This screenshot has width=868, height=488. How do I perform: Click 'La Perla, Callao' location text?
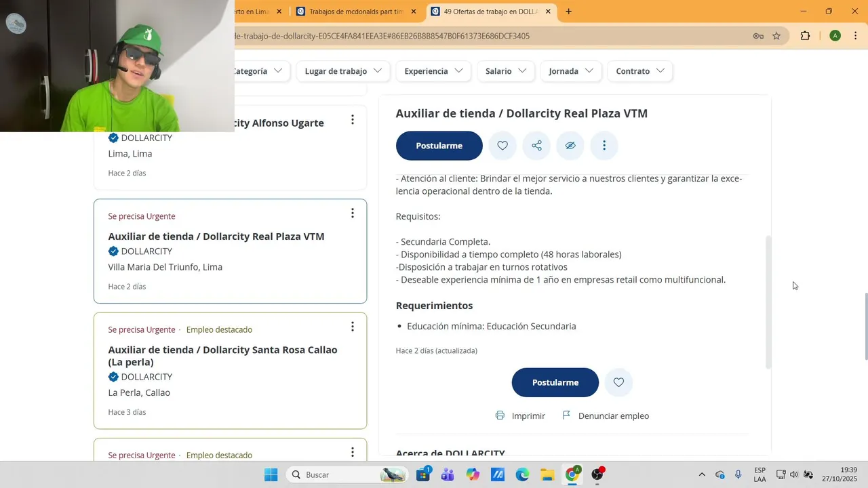pyautogui.click(x=139, y=393)
